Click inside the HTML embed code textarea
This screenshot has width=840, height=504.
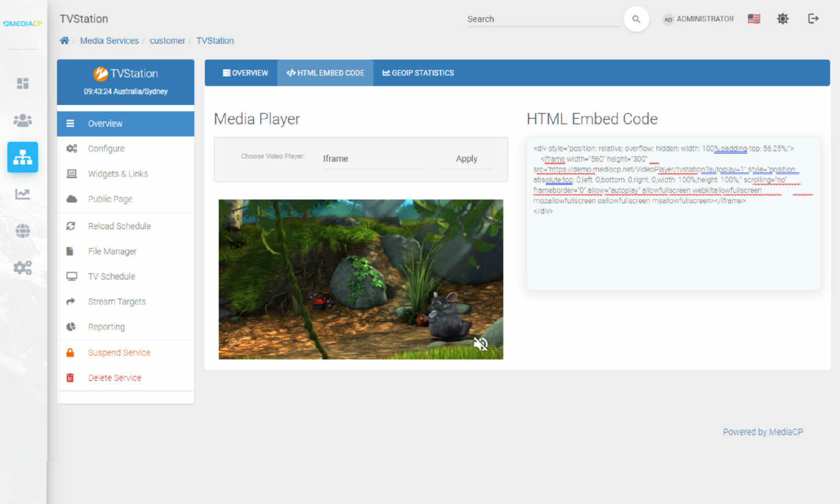click(673, 246)
